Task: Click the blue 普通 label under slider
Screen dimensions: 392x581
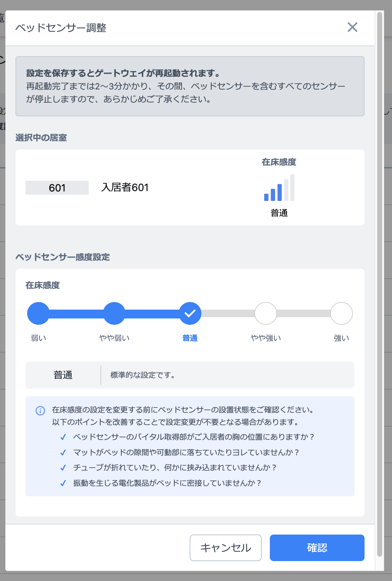Action: click(190, 338)
